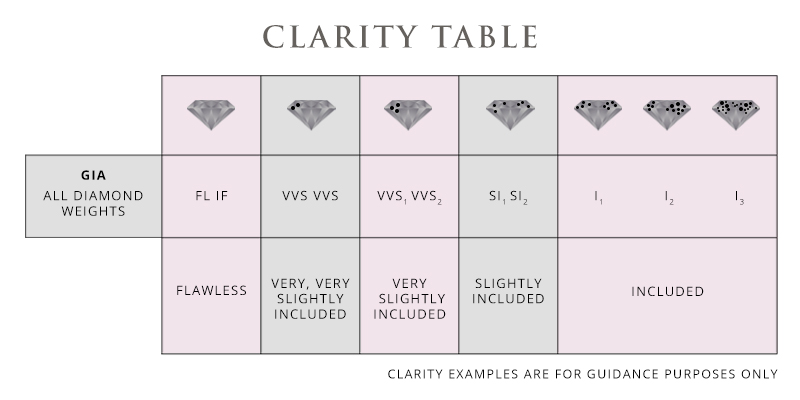Select the diamond icon above I2
The image size is (800, 400).
[x=667, y=114]
